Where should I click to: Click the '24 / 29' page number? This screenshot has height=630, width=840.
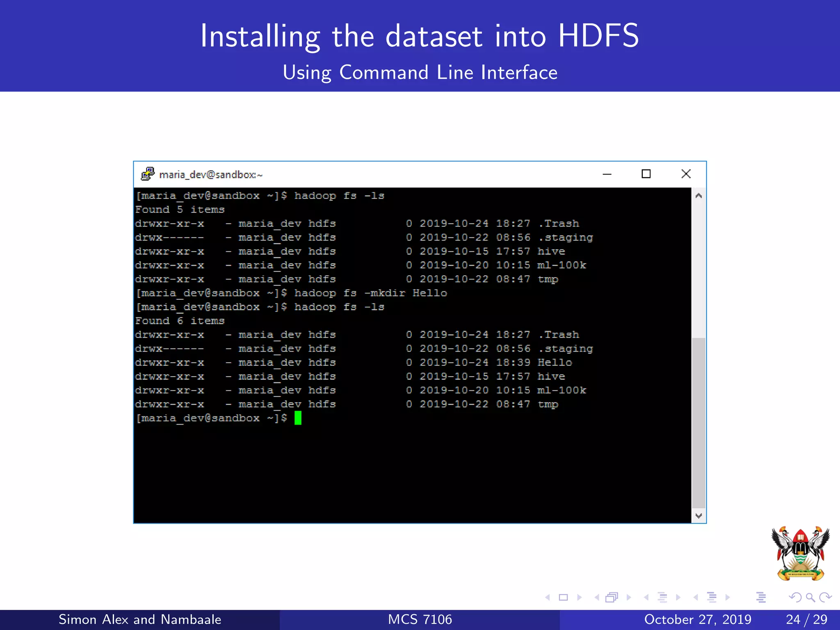[x=807, y=619]
